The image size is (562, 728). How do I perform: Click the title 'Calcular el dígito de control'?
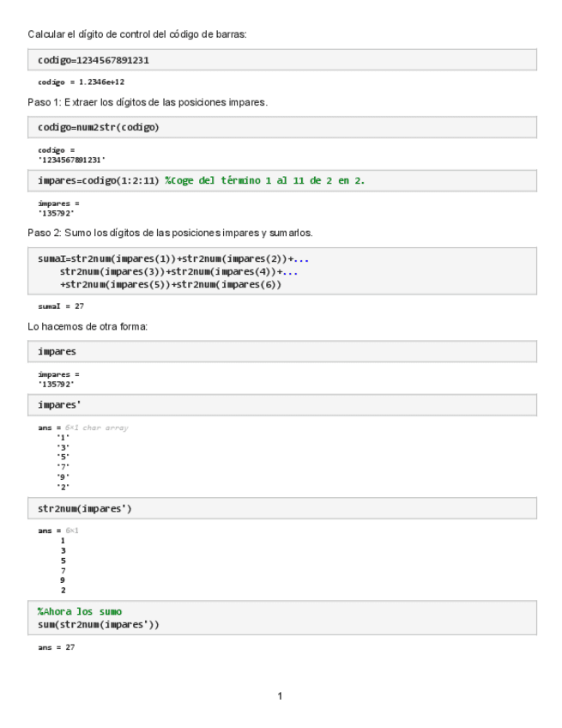(137, 33)
